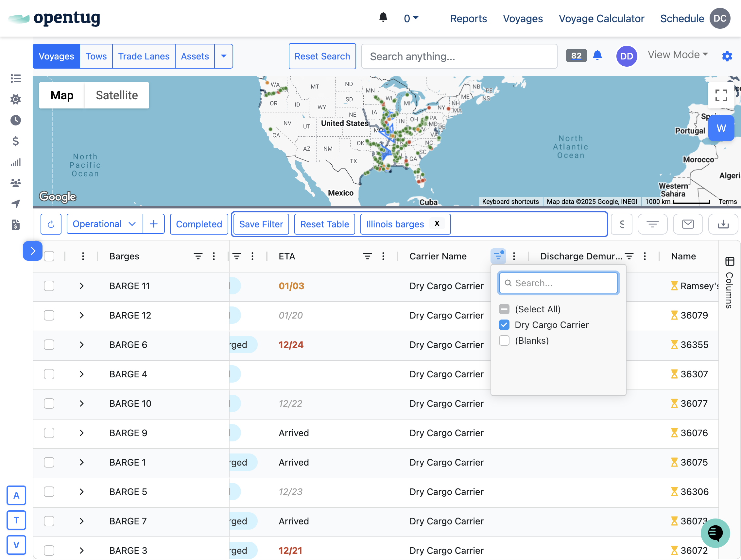The image size is (741, 560).
Task: Switch map to Satellite view
Action: tap(116, 95)
